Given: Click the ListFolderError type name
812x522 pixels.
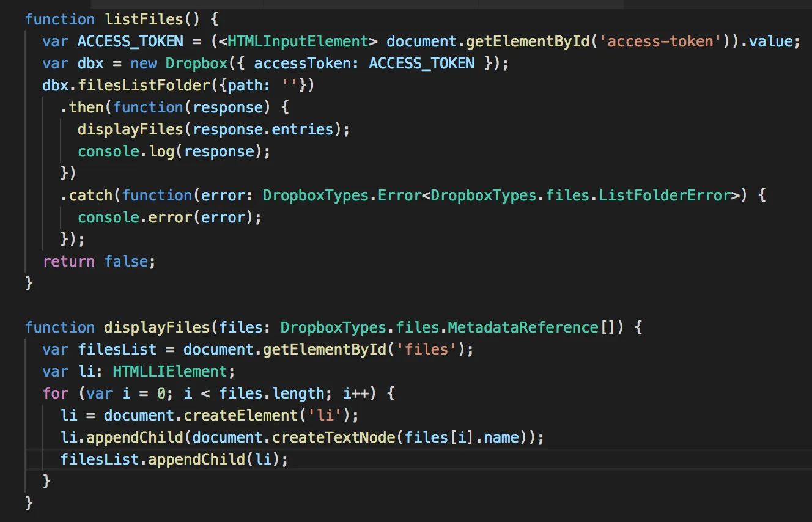Looking at the screenshot, I should point(665,195).
